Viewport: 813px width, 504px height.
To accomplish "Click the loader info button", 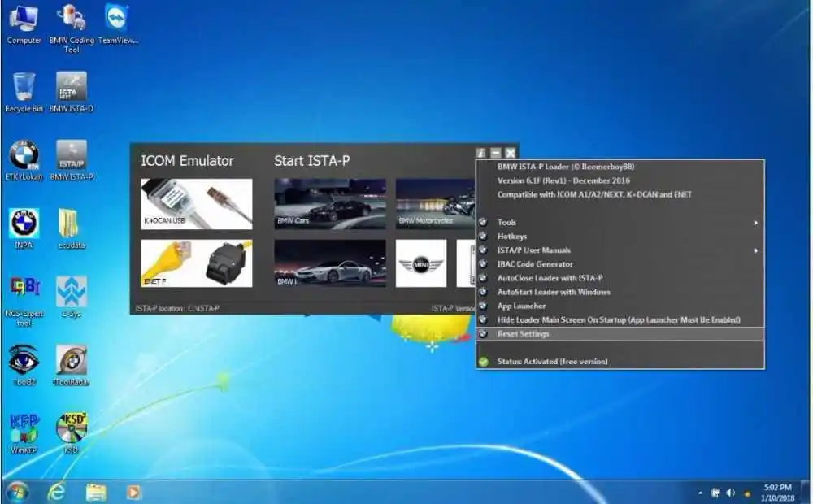I will (x=480, y=153).
